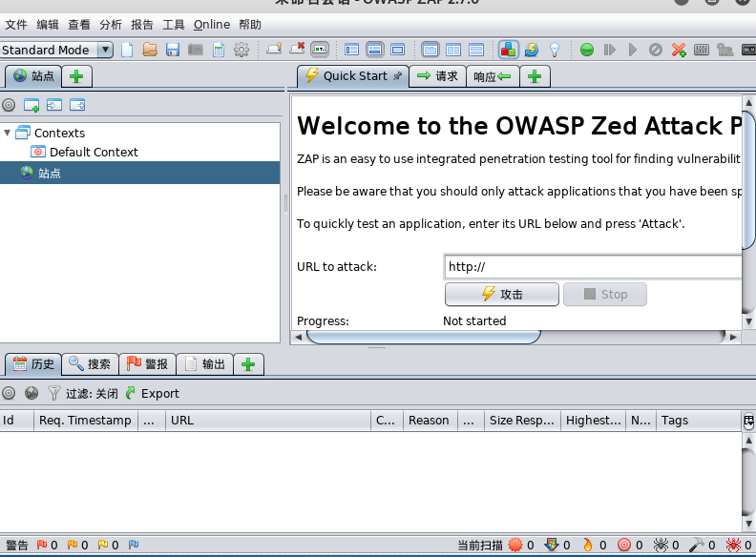Click the Step toolbar button

coord(609,50)
